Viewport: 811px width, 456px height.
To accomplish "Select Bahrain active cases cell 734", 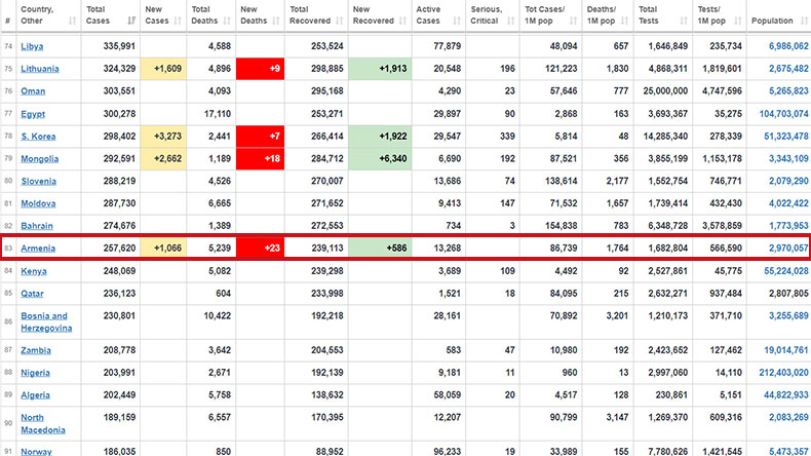I will coord(439,226).
